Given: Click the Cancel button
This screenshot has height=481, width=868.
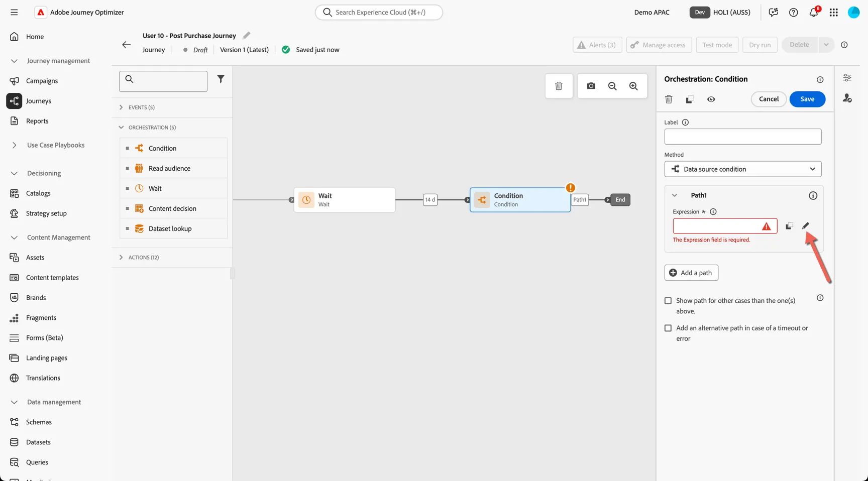Looking at the screenshot, I should pos(769,99).
